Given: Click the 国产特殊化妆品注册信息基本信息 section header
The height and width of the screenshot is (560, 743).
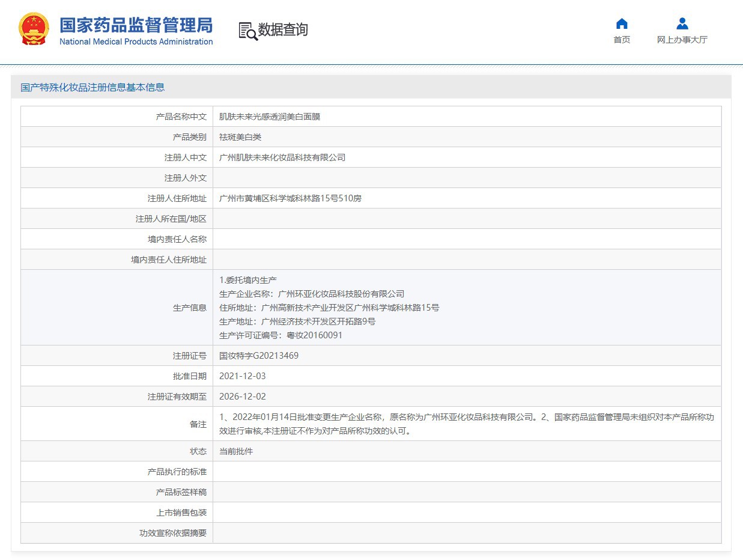Looking at the screenshot, I should point(92,87).
